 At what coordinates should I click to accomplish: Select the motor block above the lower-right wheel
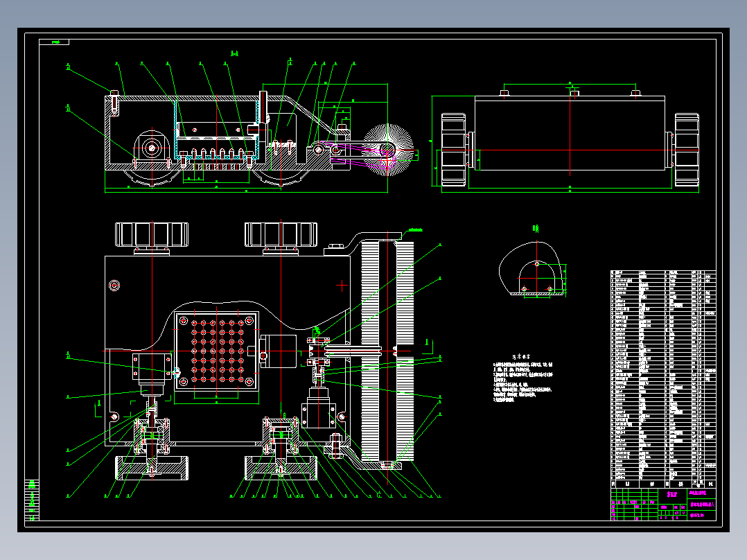pyautogui.click(x=319, y=415)
